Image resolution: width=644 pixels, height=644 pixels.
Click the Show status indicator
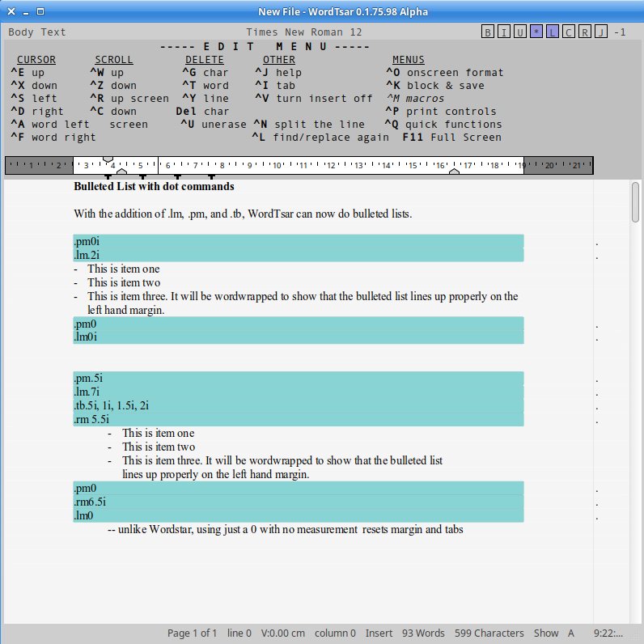(546, 633)
